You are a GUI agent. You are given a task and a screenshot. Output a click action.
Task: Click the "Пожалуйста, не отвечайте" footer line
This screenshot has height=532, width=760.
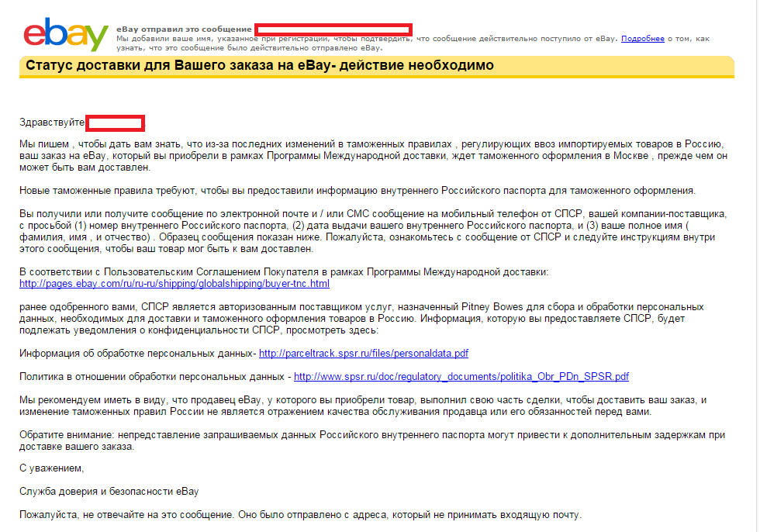(299, 515)
